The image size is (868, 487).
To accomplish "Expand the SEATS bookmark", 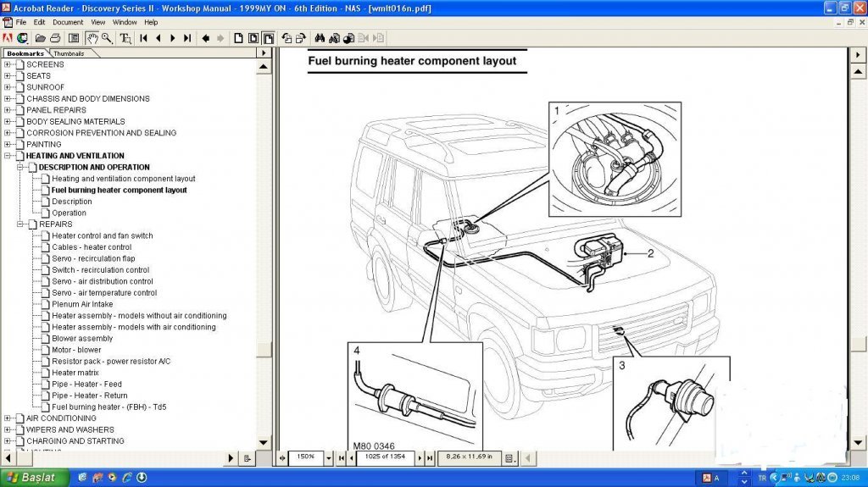I will (x=7, y=76).
